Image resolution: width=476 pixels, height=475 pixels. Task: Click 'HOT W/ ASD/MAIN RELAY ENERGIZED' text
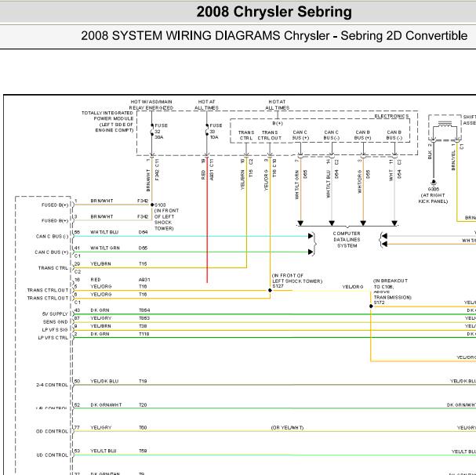pyautogui.click(x=151, y=105)
